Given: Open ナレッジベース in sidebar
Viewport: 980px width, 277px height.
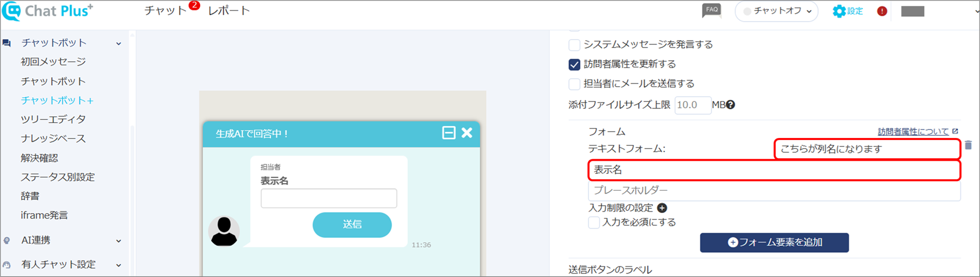Looking at the screenshot, I should 53,138.
